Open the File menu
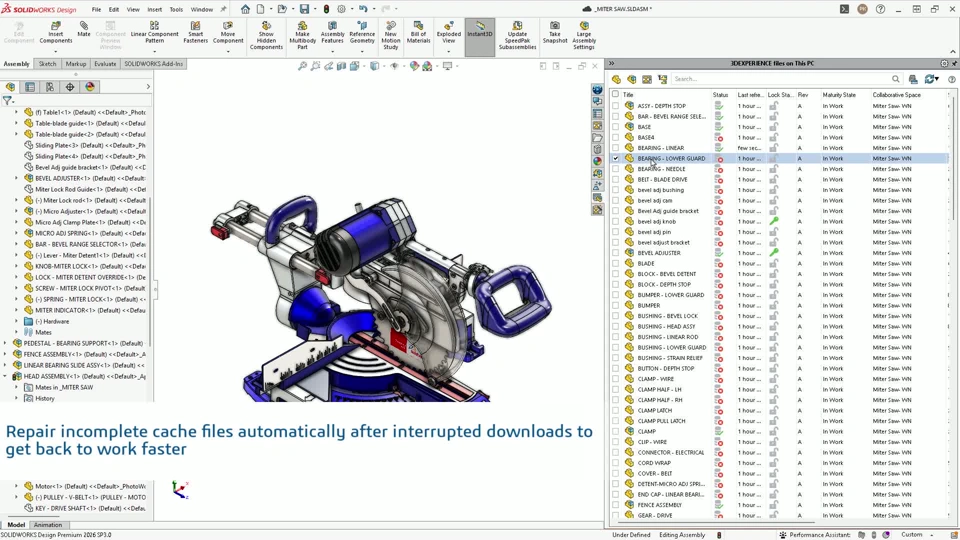The width and height of the screenshot is (960, 540). pos(96,9)
